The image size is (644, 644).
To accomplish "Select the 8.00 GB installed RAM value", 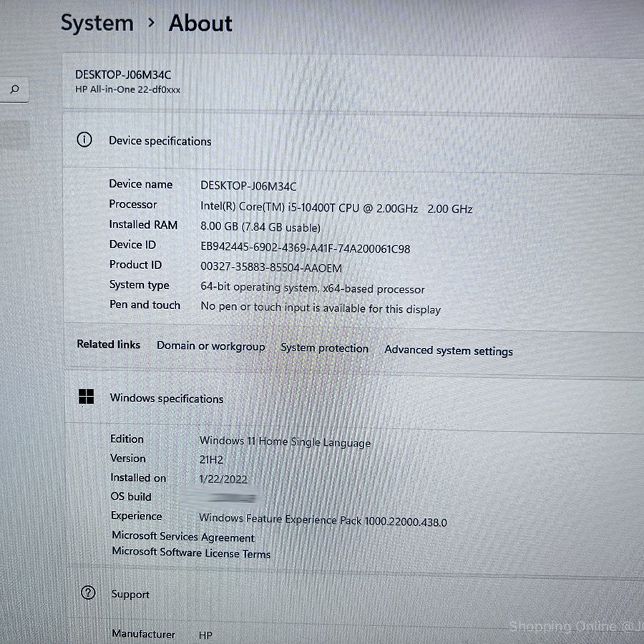I will [x=260, y=227].
